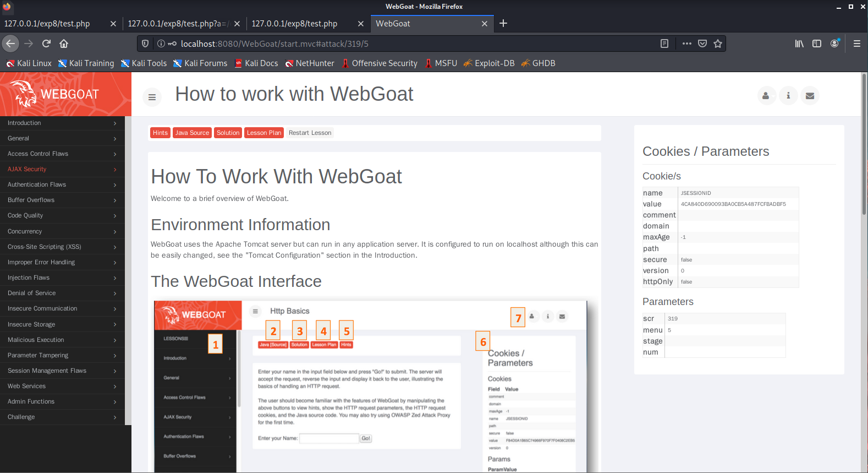Viewport: 868px width, 473px height.
Task: Open Kali Tools bookmark
Action: pos(144,63)
